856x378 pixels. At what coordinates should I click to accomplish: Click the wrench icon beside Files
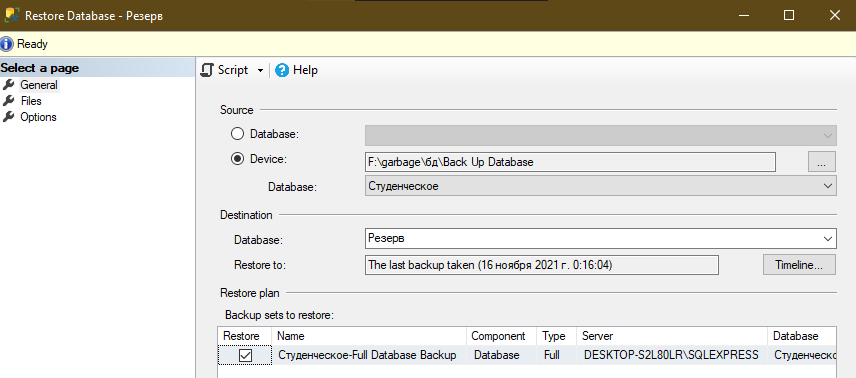coord(9,101)
